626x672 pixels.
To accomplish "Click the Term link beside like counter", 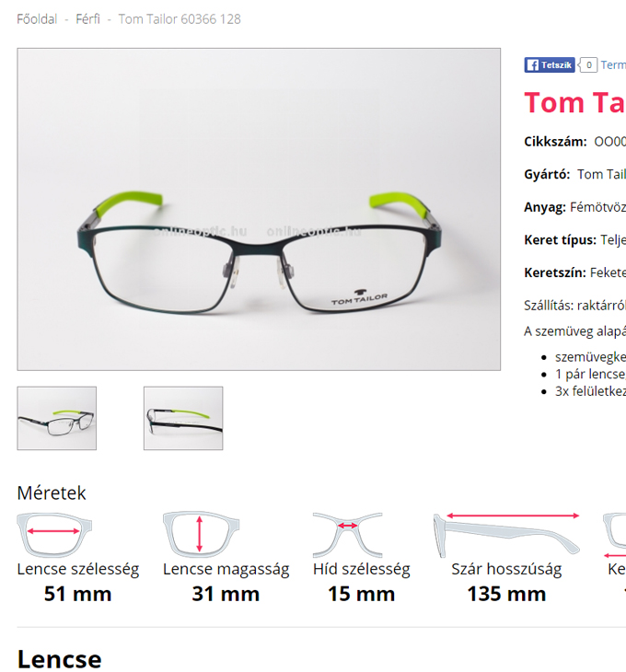I will pyautogui.click(x=613, y=65).
